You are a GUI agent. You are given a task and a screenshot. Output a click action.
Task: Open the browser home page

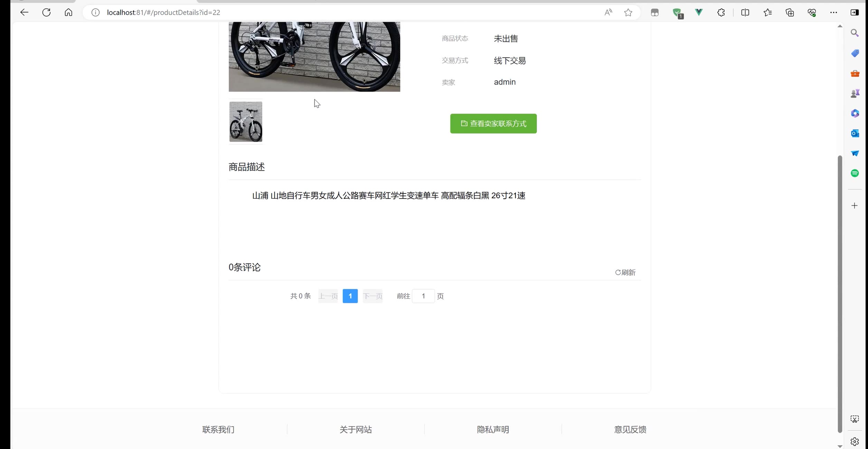click(68, 12)
